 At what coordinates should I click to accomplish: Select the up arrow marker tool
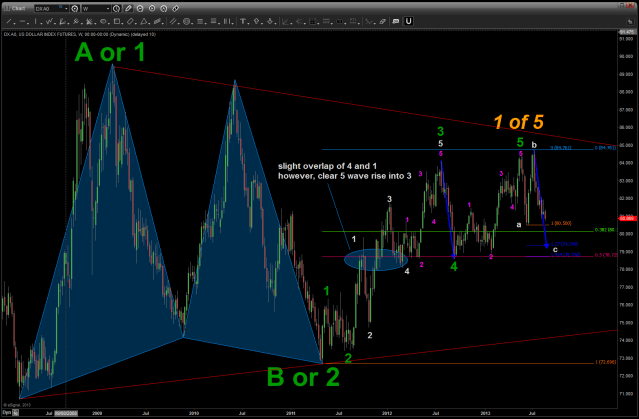pyautogui.click(x=256, y=21)
